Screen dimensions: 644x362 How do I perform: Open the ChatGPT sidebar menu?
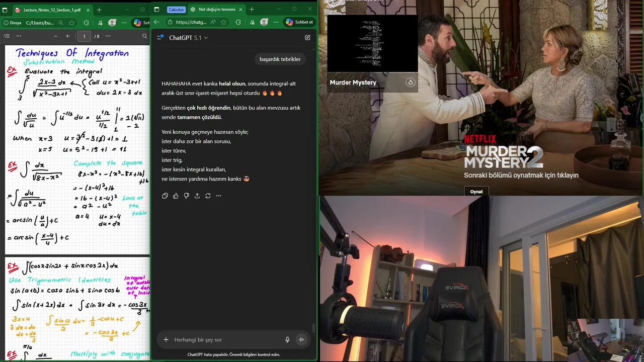click(160, 37)
